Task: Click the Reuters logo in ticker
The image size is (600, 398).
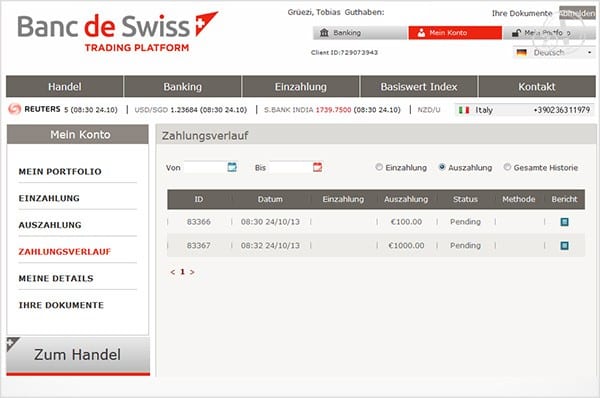Action: tap(15, 109)
